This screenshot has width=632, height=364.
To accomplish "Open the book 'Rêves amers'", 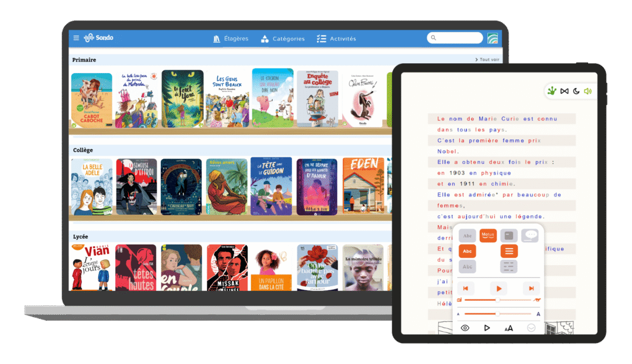I will pyautogui.click(x=227, y=187).
